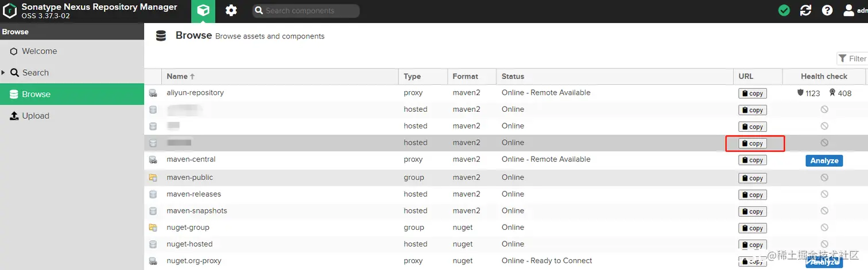Click the maven-central proxy repository icon
The image size is (868, 270).
pos(153,159)
